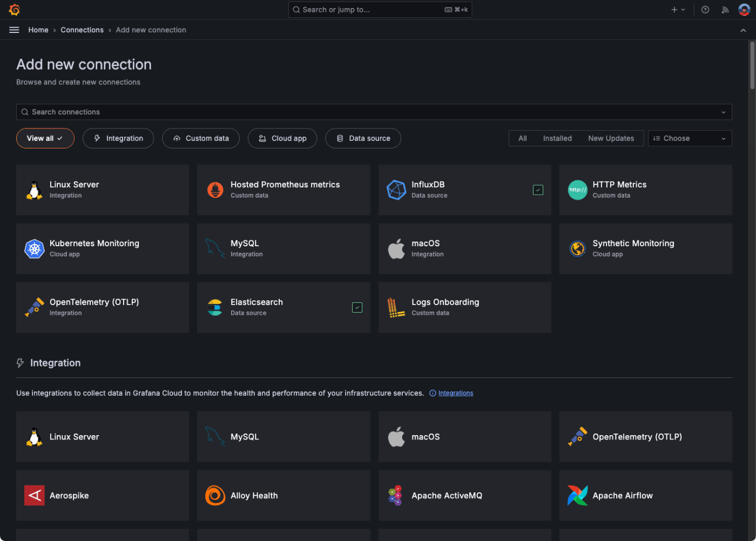Click the apple icon in Integration section

[x=396, y=437]
